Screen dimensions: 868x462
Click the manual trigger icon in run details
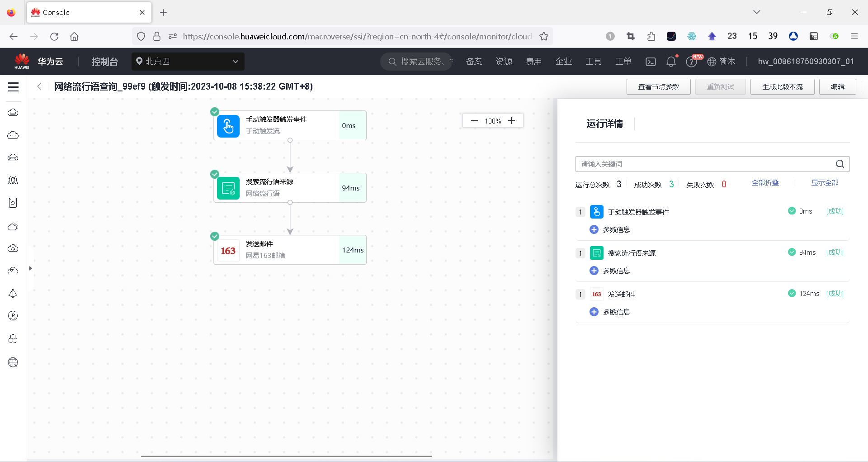click(597, 212)
